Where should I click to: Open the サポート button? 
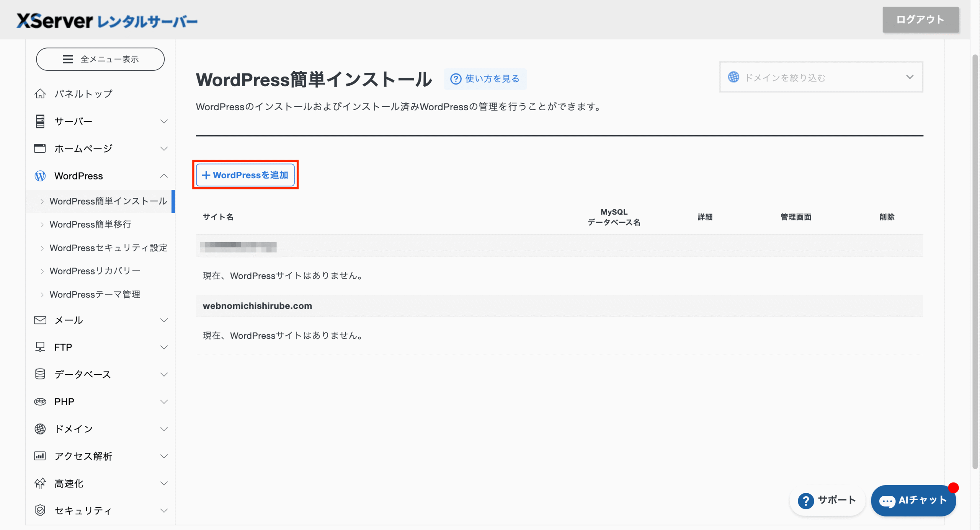click(x=827, y=501)
